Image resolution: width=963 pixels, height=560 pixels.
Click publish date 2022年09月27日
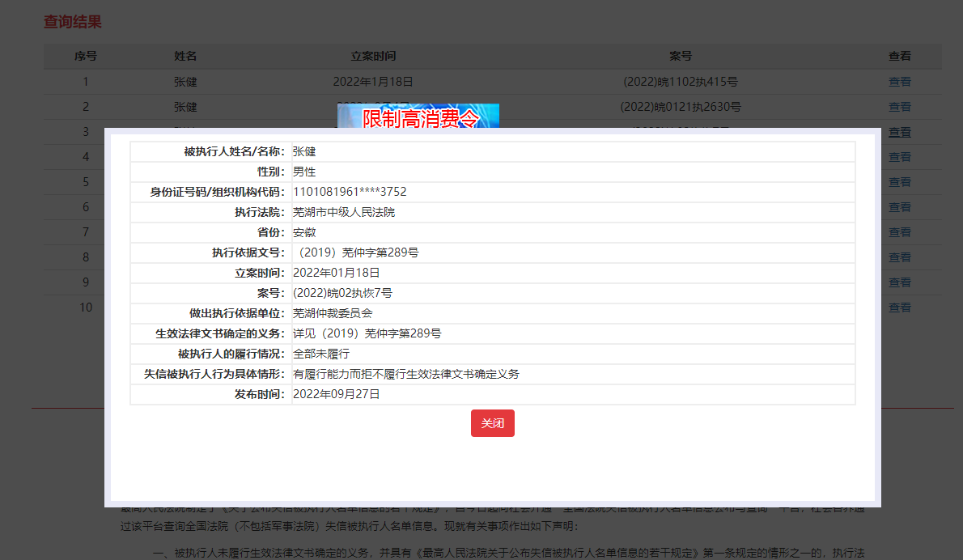[336, 394]
